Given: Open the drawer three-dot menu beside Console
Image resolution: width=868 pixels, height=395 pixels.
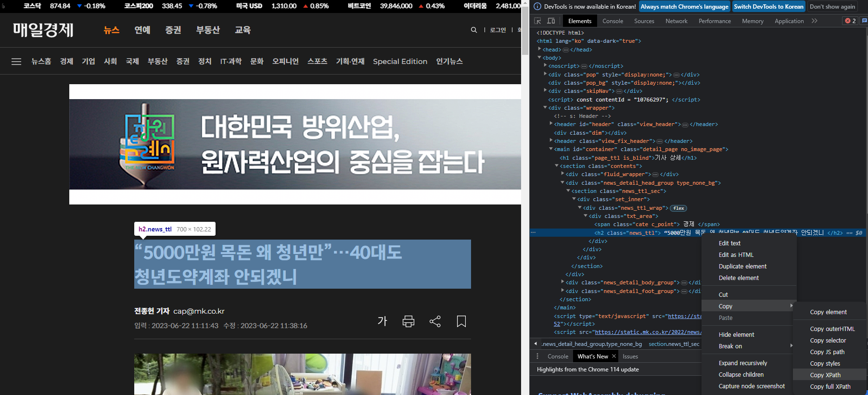Looking at the screenshot, I should click(537, 357).
